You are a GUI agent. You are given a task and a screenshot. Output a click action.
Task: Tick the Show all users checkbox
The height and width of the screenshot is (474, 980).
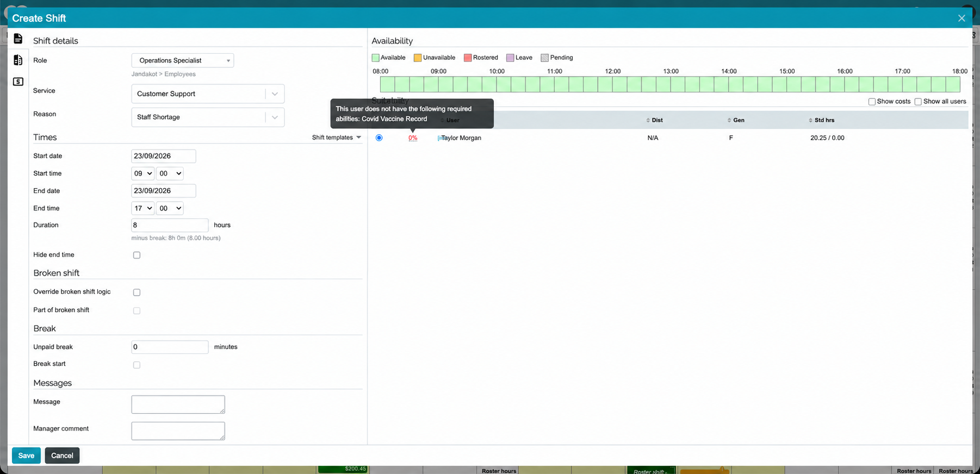tap(918, 102)
